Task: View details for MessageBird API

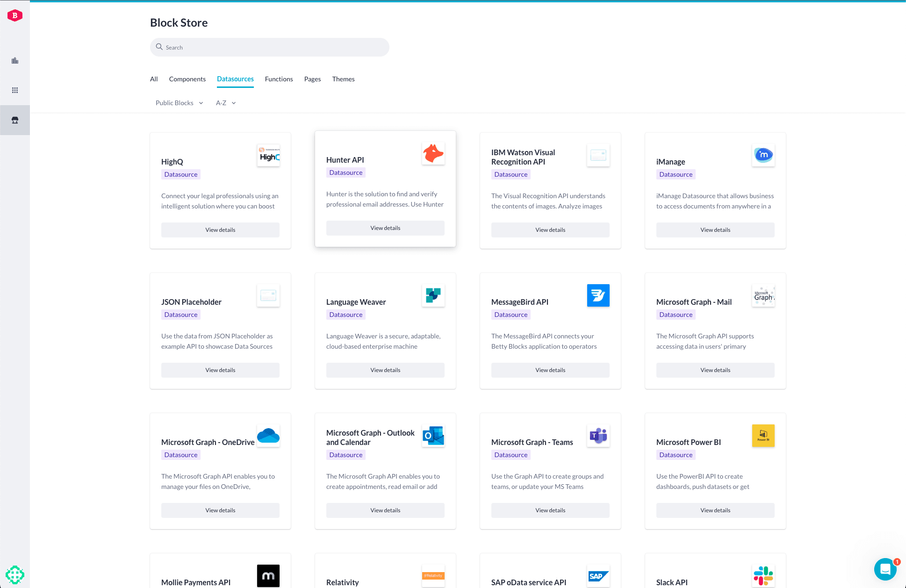Action: (551, 370)
